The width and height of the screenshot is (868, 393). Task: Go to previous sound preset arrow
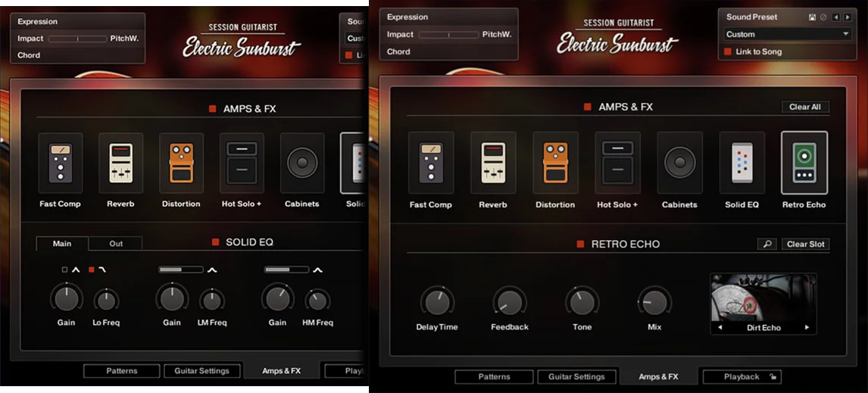tap(836, 17)
